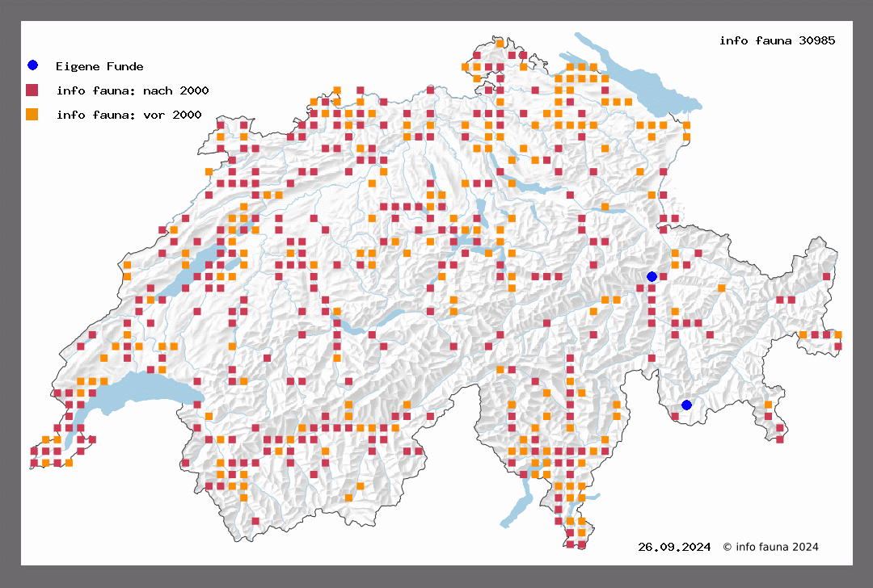Click the northern blue dot on the map
873x588 pixels.
tap(652, 276)
